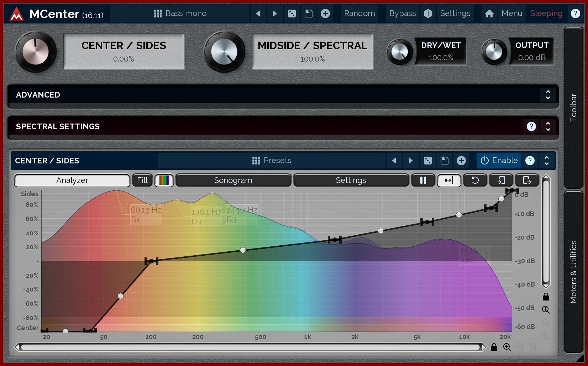Load previous main preset arrow
The height and width of the screenshot is (366, 588).
point(258,14)
